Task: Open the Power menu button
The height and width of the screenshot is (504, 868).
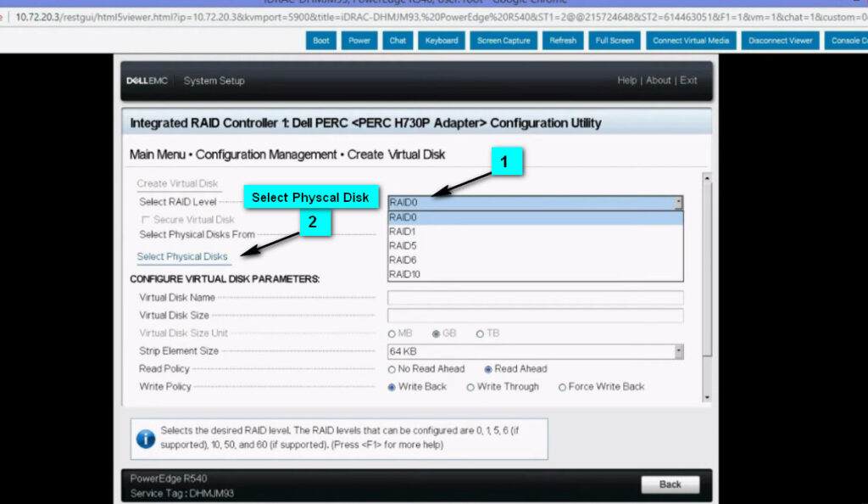Action: click(x=359, y=41)
